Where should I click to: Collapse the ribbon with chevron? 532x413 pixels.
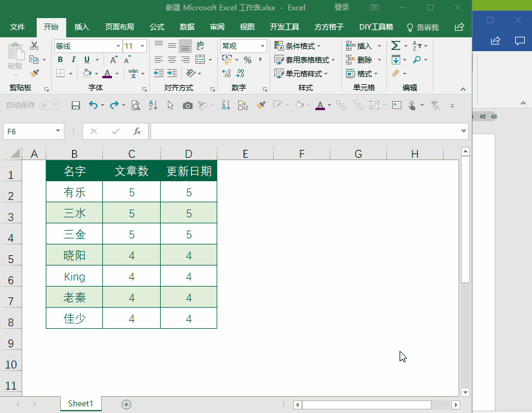(463, 89)
